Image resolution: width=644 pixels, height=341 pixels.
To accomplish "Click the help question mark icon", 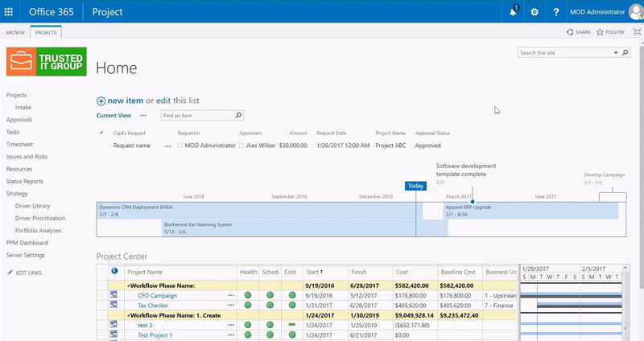I will (555, 12).
